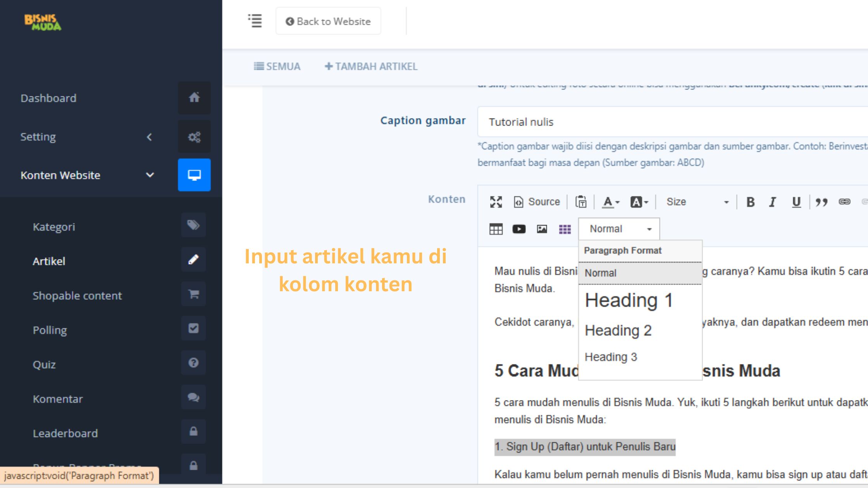The width and height of the screenshot is (868, 488).
Task: Open the Polling submenu item
Action: click(50, 330)
